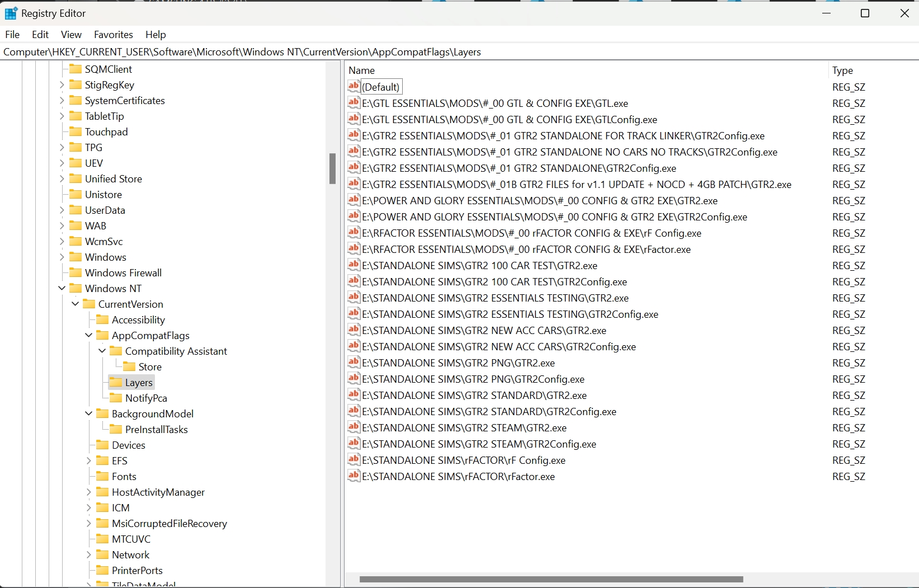
Task: Click the icon of POWER AND GLORY GTR2.exe value
Action: [x=354, y=200]
